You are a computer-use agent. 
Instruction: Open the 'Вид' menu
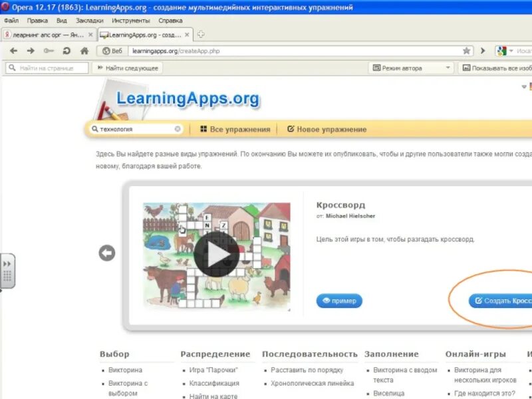[x=61, y=21]
